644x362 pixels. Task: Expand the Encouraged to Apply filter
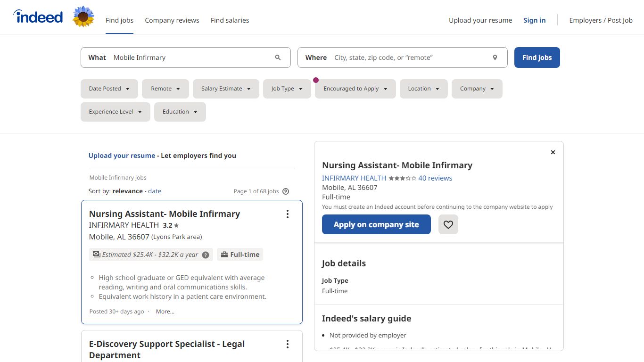tap(355, 89)
